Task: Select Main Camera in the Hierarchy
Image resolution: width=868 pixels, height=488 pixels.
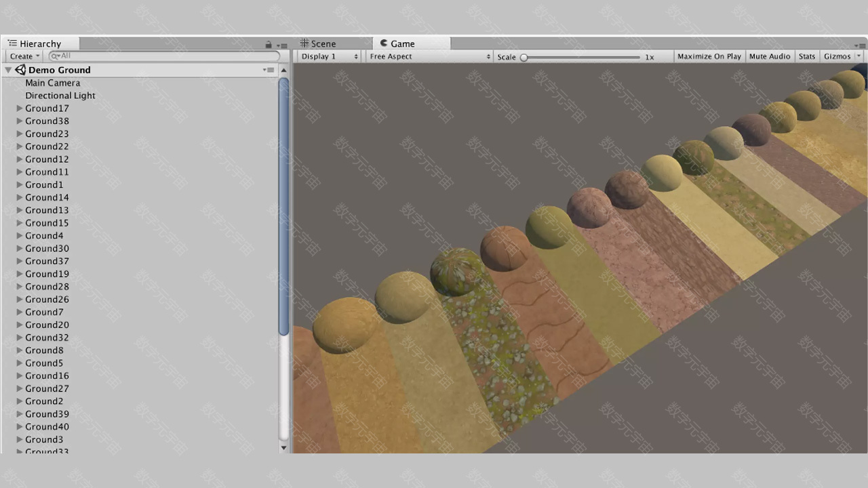Action: [x=53, y=83]
